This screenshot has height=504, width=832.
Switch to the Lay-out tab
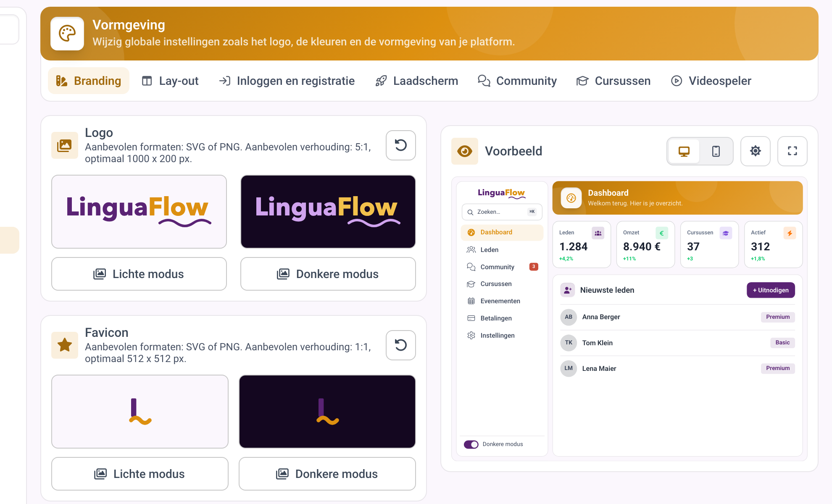click(170, 81)
